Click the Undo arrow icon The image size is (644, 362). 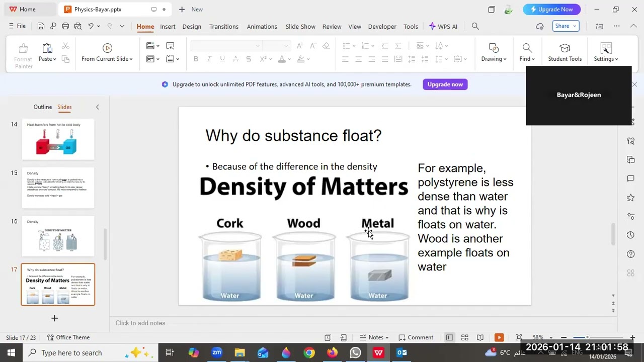[91, 26]
